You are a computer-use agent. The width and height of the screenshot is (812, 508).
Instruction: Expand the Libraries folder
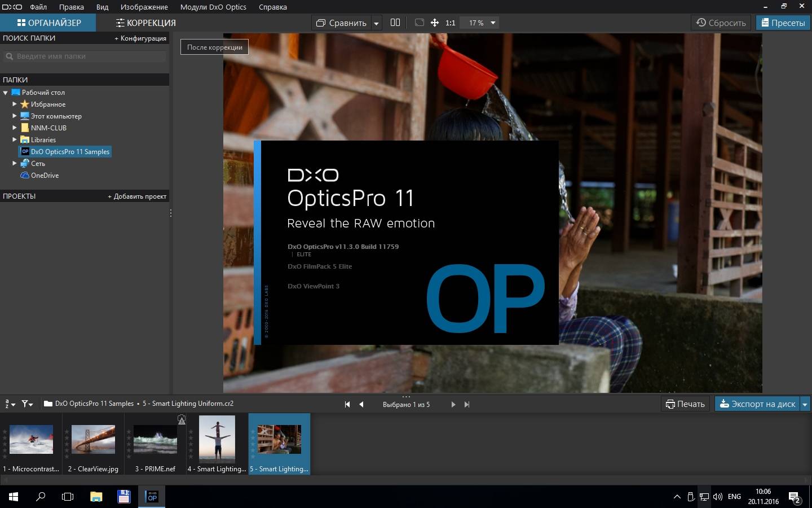[x=15, y=139]
